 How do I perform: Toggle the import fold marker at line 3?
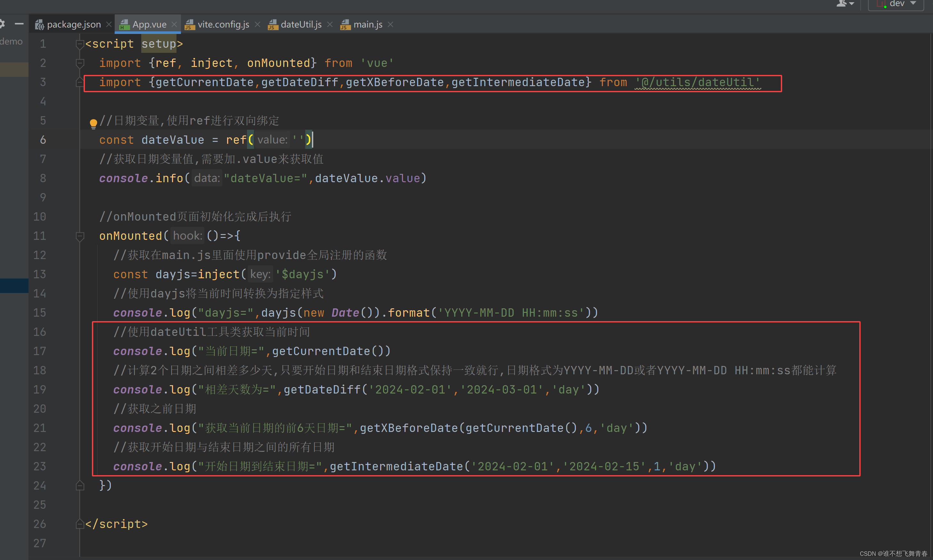coord(80,82)
